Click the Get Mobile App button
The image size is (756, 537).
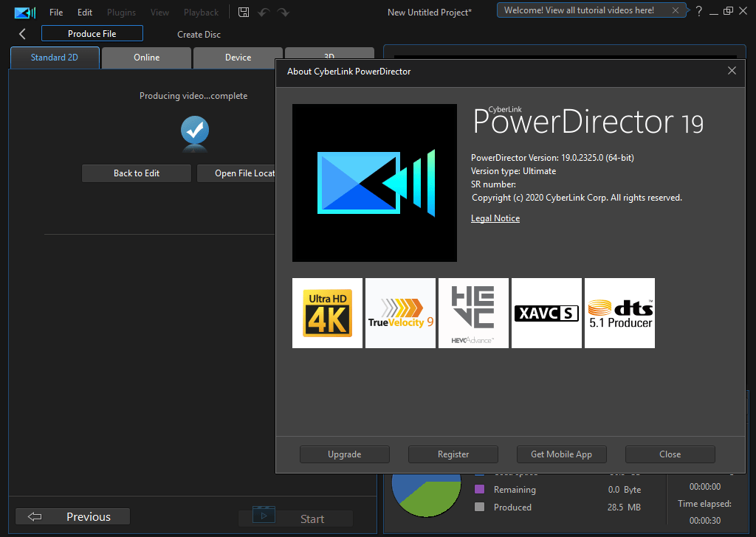click(561, 454)
